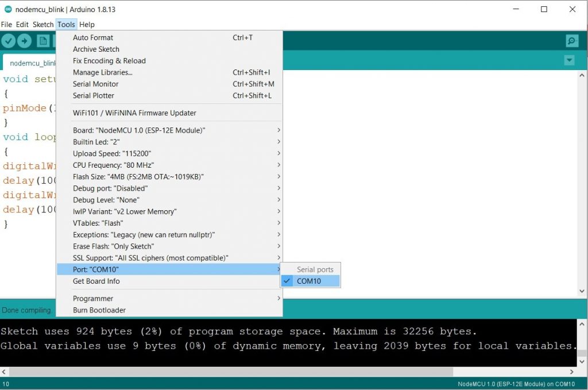
Task: Click the console scrollbar down arrow
Action: (x=582, y=362)
